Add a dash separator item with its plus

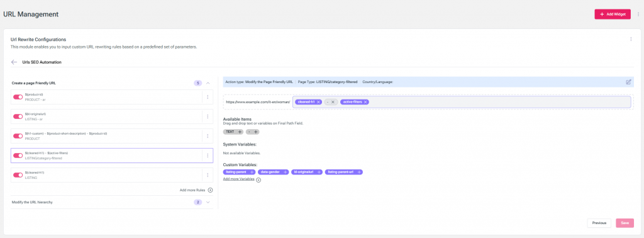point(255,132)
